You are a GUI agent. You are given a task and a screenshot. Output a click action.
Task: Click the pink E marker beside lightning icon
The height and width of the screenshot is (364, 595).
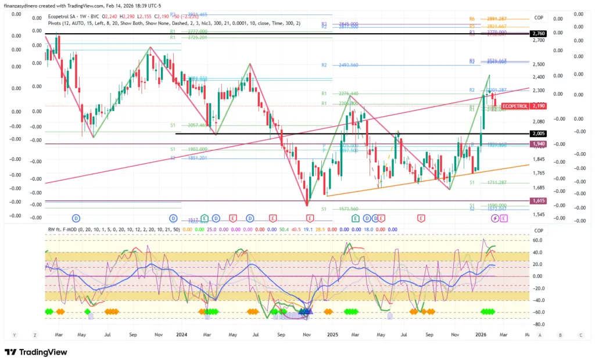[504, 218]
